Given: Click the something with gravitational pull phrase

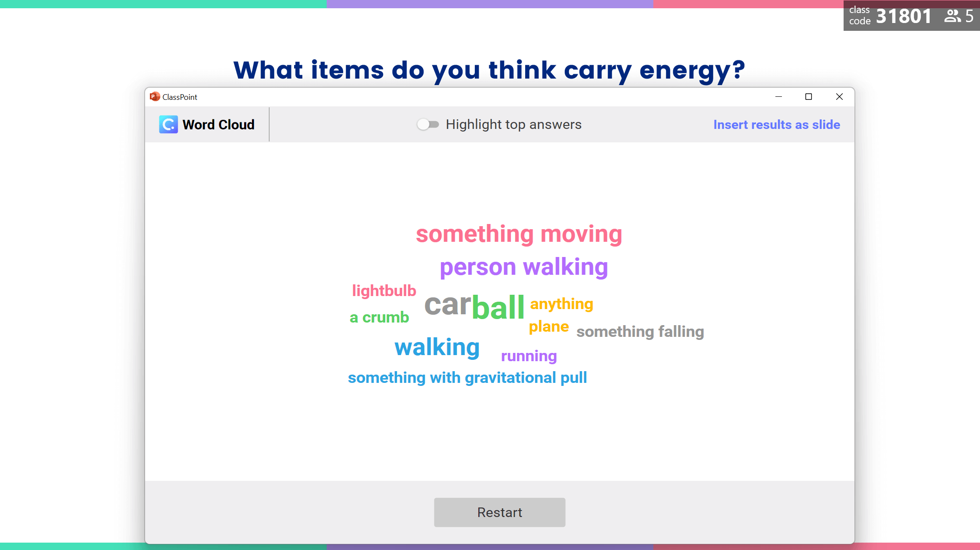Looking at the screenshot, I should [467, 377].
